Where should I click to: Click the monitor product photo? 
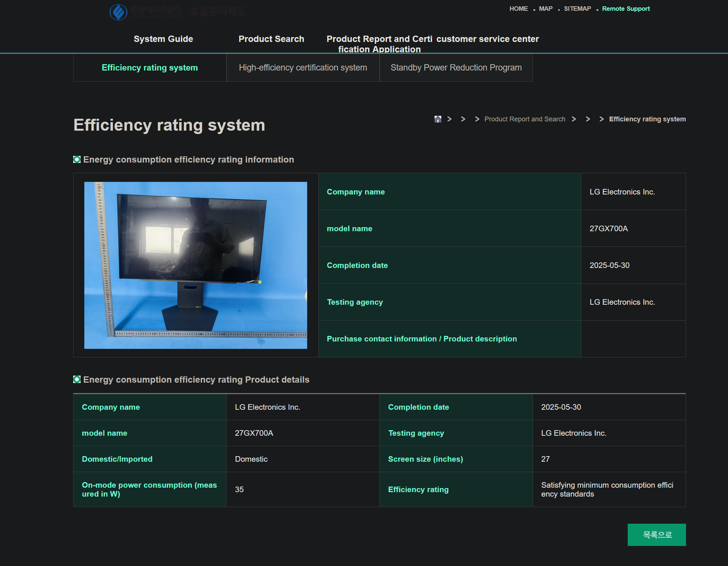[196, 265]
